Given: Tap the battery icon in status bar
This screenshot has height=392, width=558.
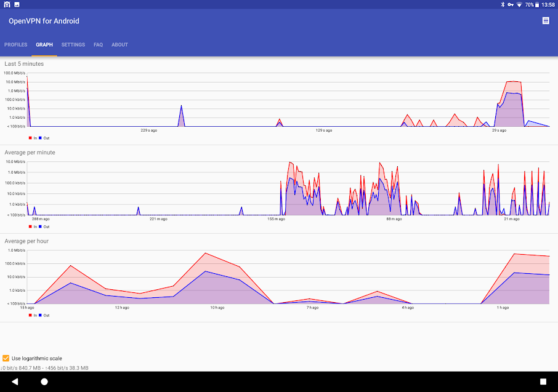Looking at the screenshot, I should pos(538,4).
